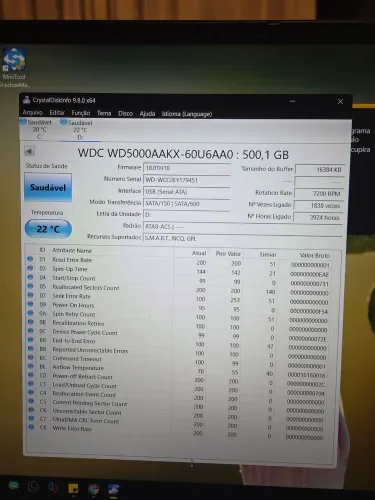Select the Airflow Temperature attribute name
Viewport: 375px width, 500px height.
tap(78, 368)
